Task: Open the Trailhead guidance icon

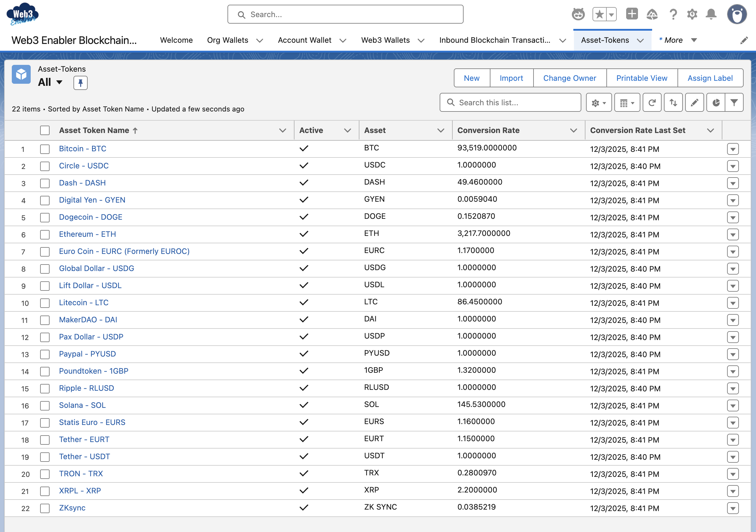Action: 578,14
